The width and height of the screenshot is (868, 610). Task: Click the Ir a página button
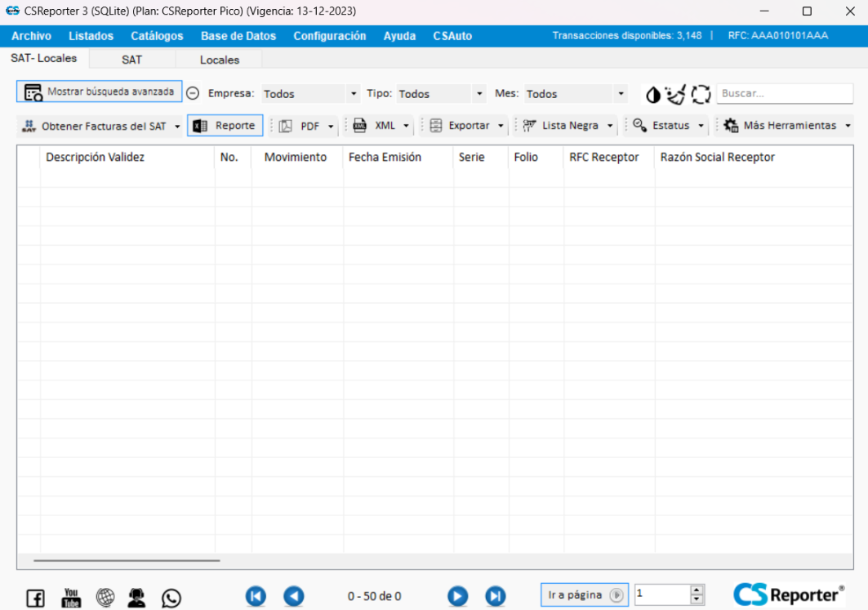pos(584,595)
